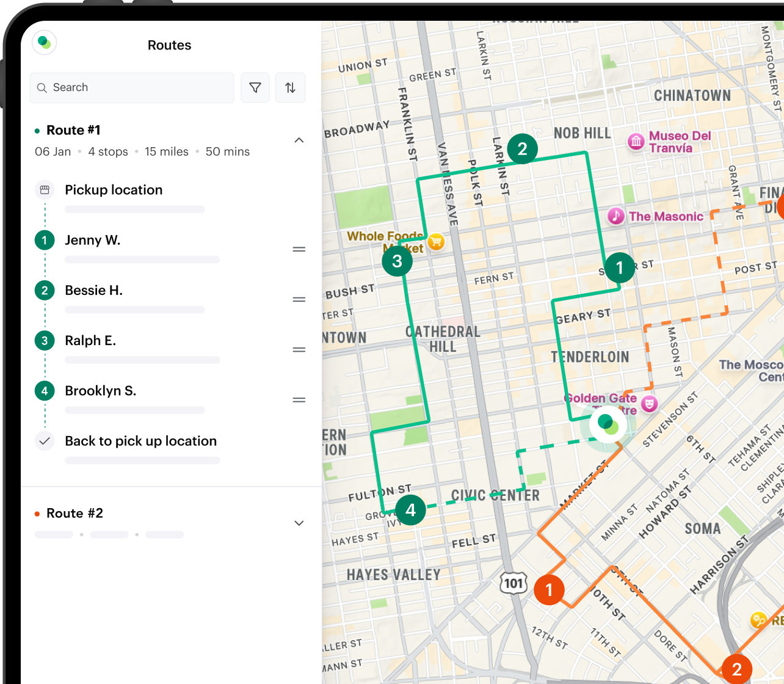The image size is (784, 684).
Task: Click the Highway 101 shield on map
Action: [x=514, y=583]
